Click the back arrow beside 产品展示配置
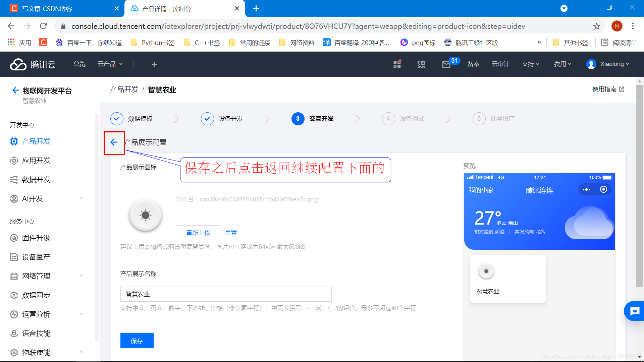 (x=114, y=142)
